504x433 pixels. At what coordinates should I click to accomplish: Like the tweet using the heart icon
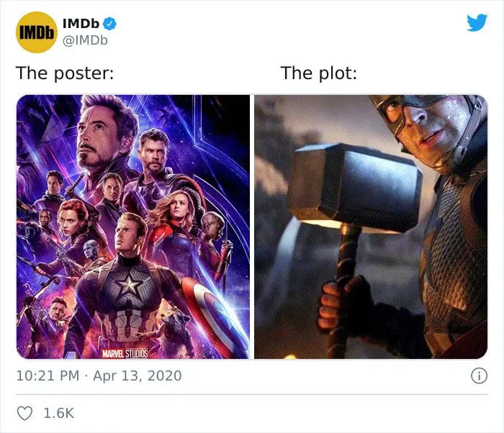(24, 413)
